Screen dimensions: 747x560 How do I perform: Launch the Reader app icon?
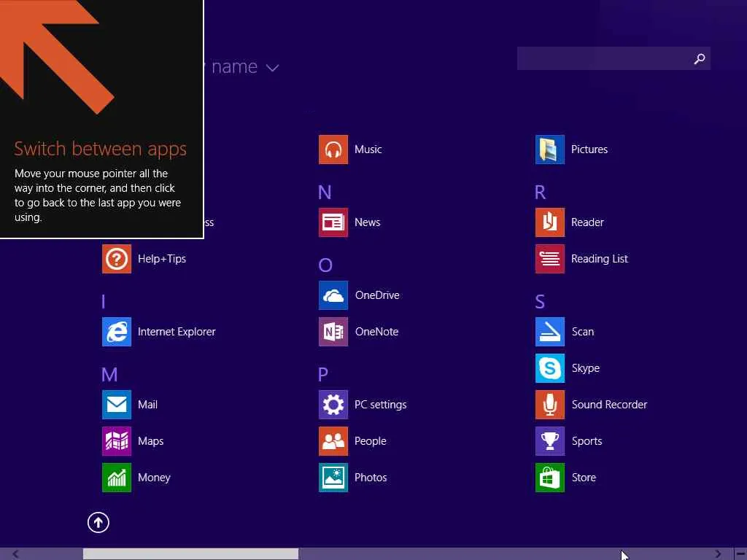[x=550, y=222]
